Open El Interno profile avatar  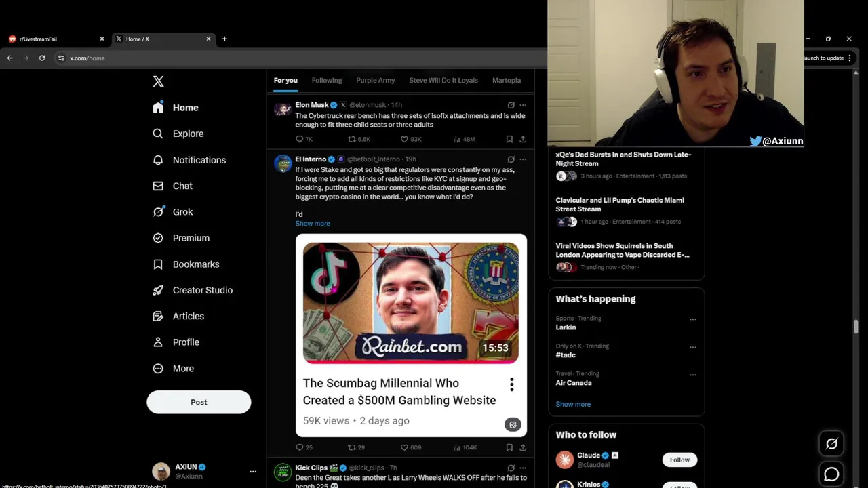coord(283,164)
